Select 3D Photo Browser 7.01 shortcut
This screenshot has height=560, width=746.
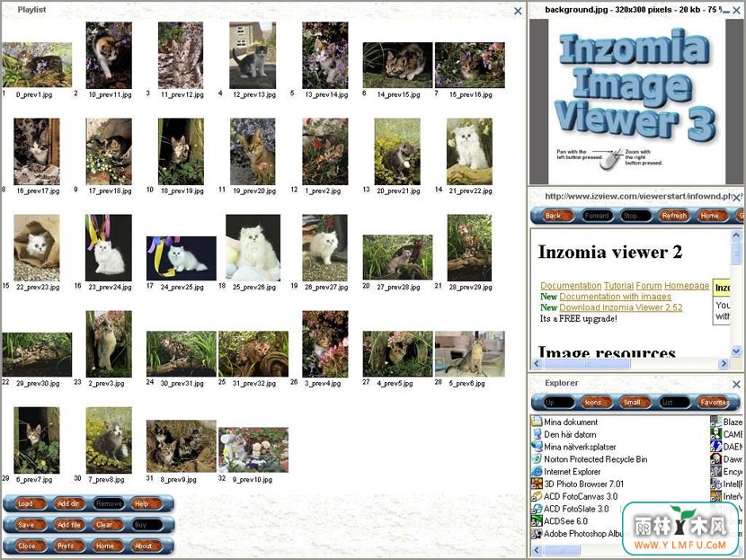point(577,484)
